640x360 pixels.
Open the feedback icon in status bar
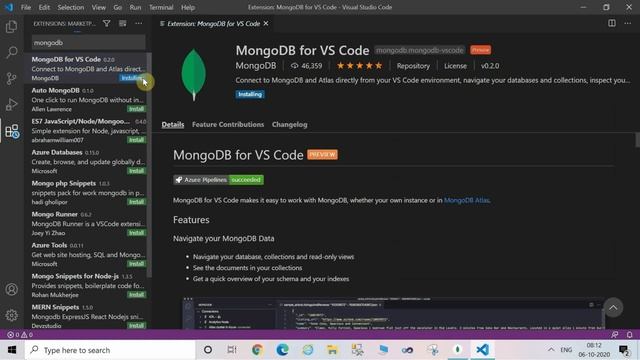[615, 335]
